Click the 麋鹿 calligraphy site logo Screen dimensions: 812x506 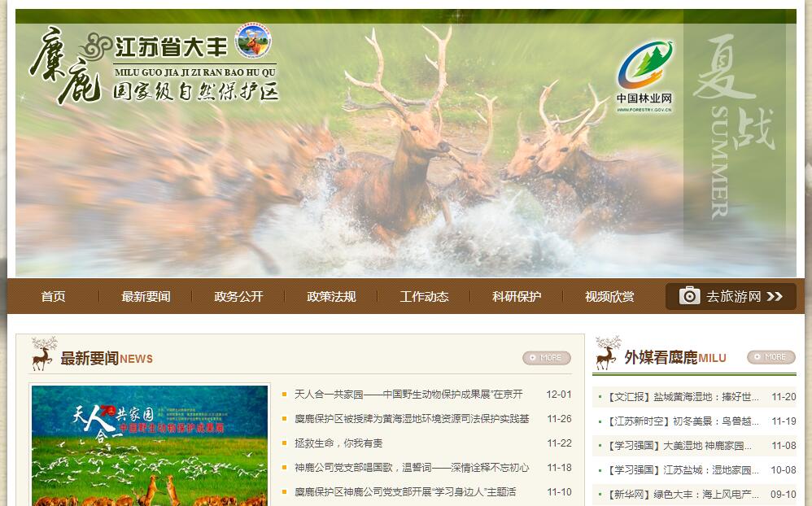[65, 65]
